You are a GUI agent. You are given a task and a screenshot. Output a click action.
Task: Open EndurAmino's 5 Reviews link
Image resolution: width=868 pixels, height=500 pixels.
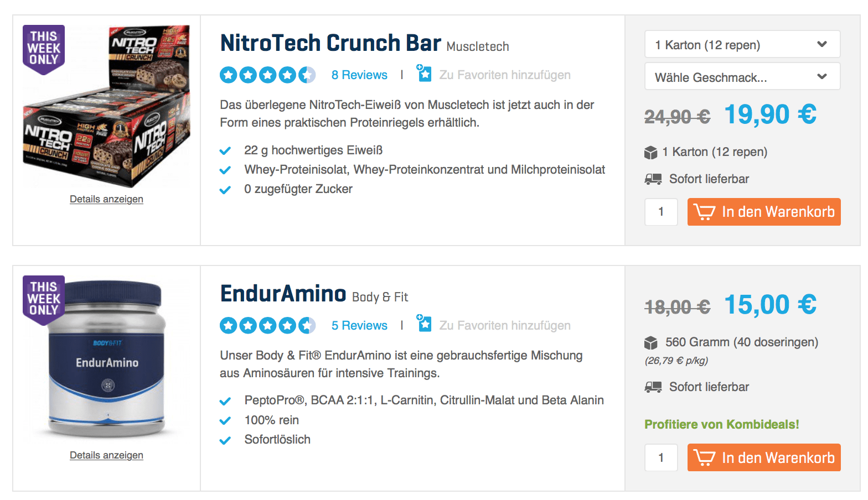359,326
